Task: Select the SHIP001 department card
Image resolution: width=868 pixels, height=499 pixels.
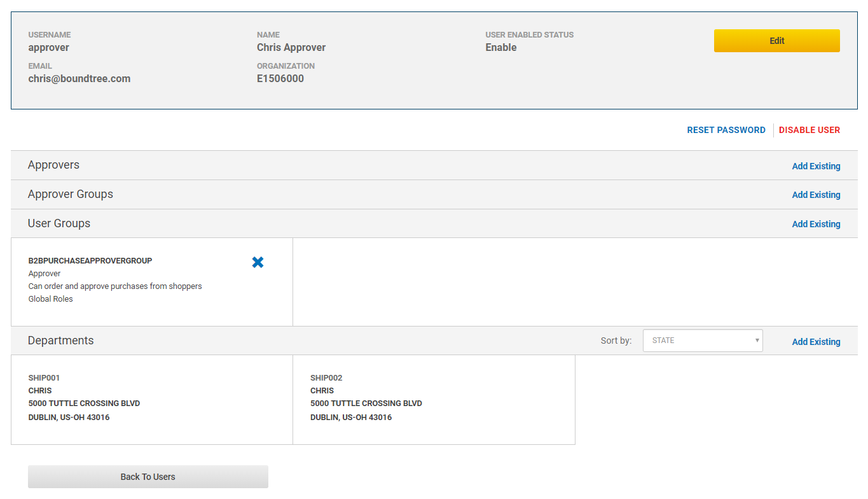Action: (x=151, y=400)
